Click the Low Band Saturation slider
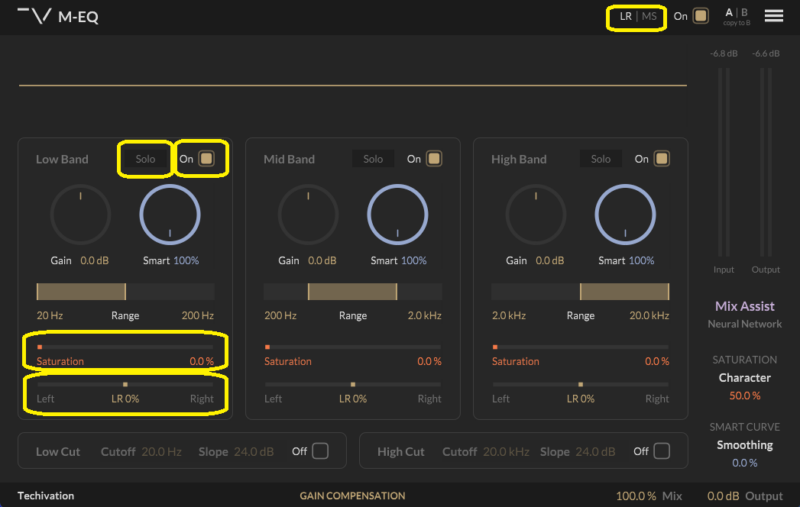This screenshot has width=800, height=507. click(125, 347)
